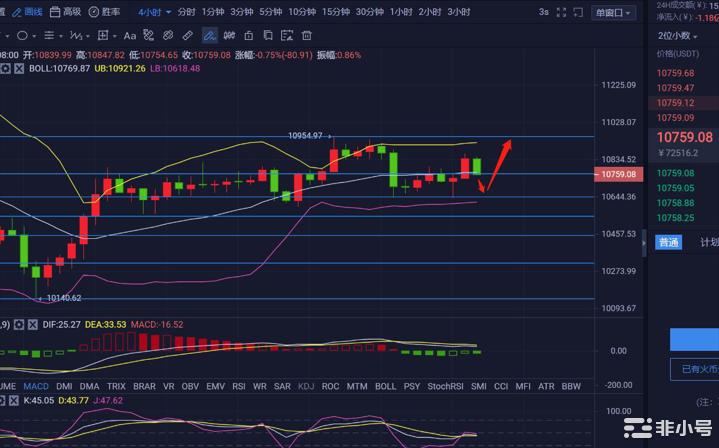Screen dimensions: 719x448
Task: Switch to the 分时 timeframe
Action: [186, 12]
